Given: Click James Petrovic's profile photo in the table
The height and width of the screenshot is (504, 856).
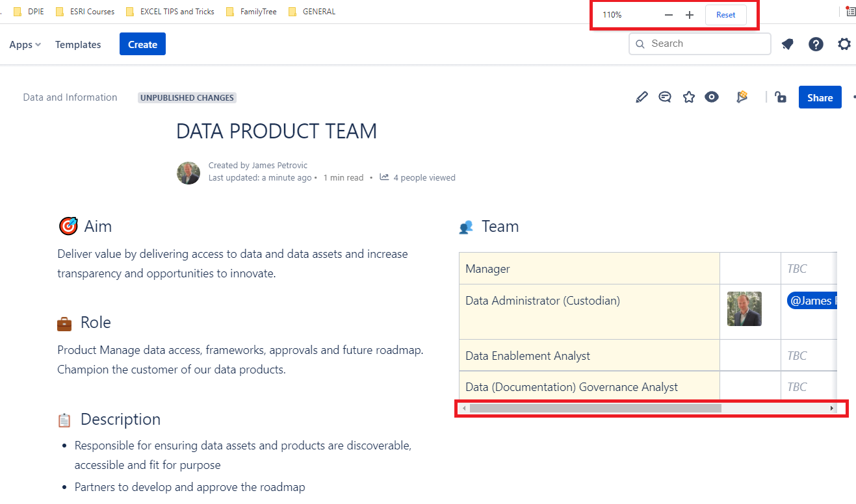Looking at the screenshot, I should pos(744,309).
